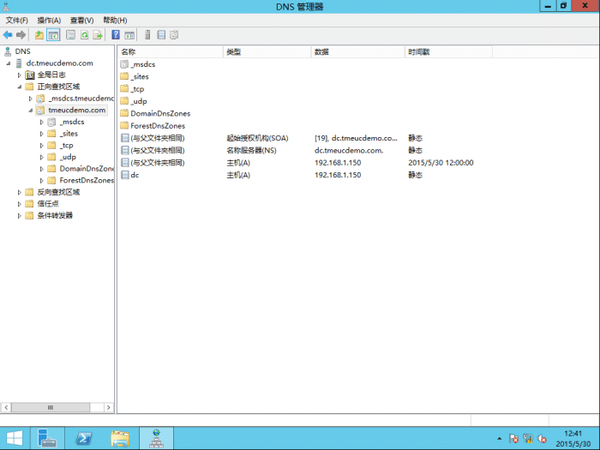Click the Refresh toolbar icon
Viewport: 600px width, 450px height.
pos(84,35)
